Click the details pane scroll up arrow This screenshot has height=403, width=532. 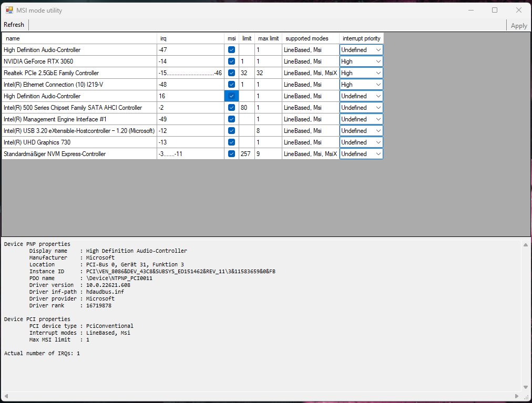coord(526,244)
